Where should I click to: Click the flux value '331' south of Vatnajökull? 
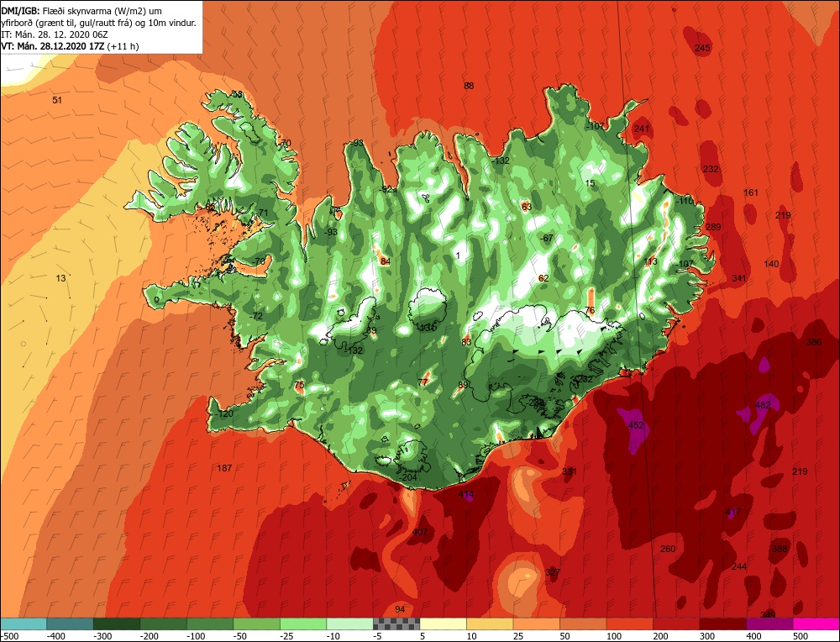coord(570,471)
